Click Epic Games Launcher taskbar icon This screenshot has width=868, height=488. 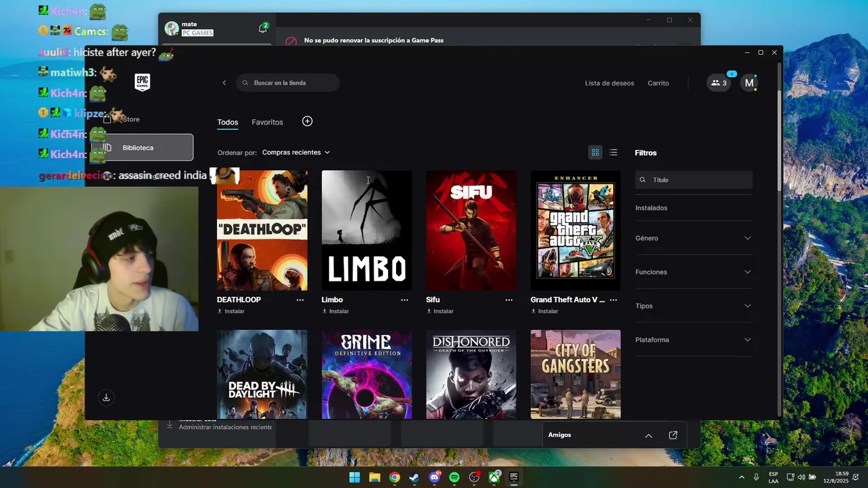coord(515,477)
